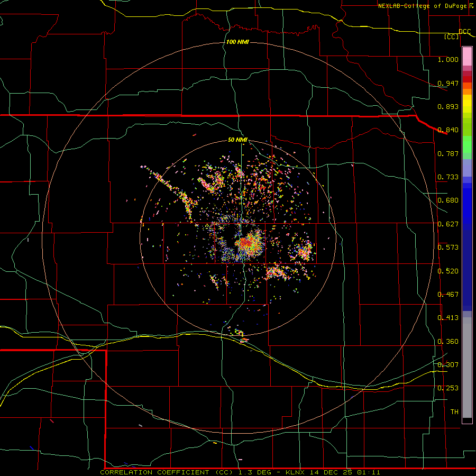Screen dimensions: 476x476
Task: Pick the periwinkle band of the color bar
Action: 467,168
